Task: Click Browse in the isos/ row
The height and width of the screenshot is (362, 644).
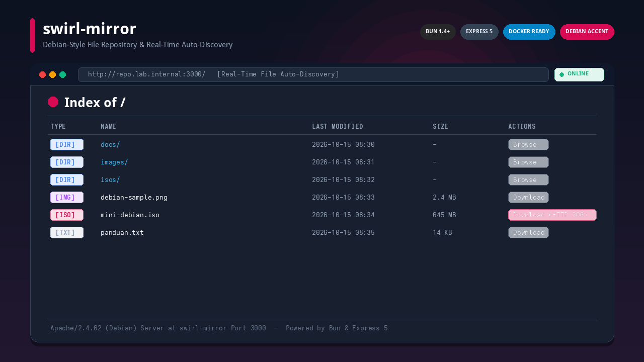Action: click(528, 180)
